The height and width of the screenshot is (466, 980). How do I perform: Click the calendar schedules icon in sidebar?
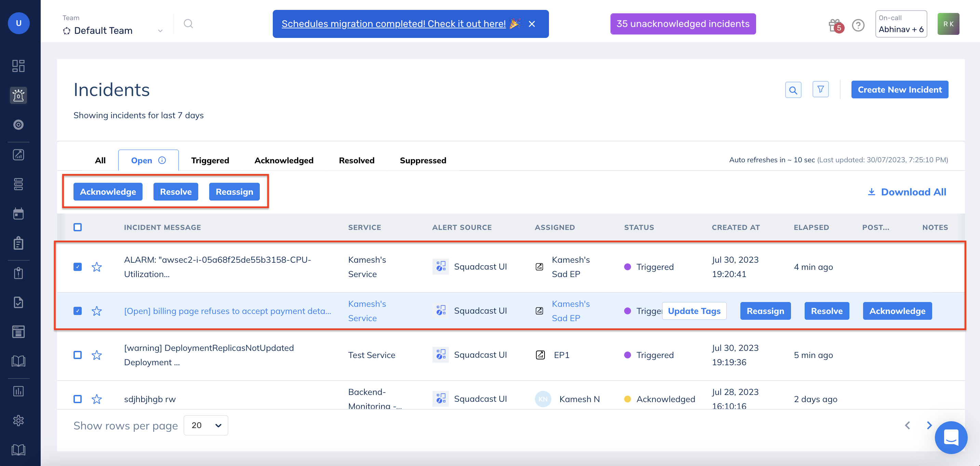click(x=18, y=213)
